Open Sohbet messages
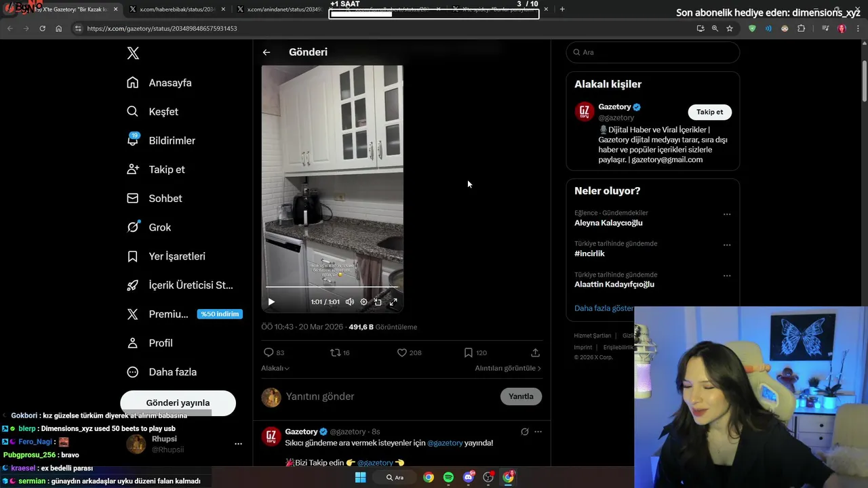 154,199
